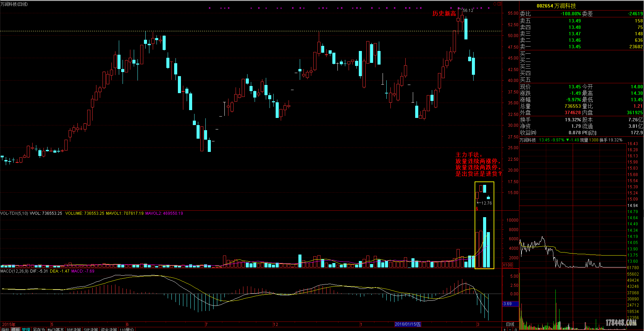Click the diamond icon above price axis

tap(495, 4)
